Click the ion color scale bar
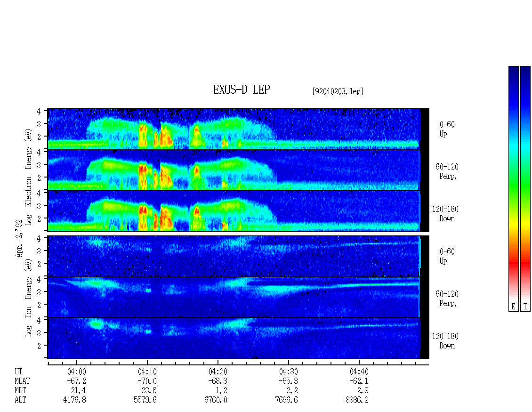Screen dimensions: 532x412 click(525, 184)
